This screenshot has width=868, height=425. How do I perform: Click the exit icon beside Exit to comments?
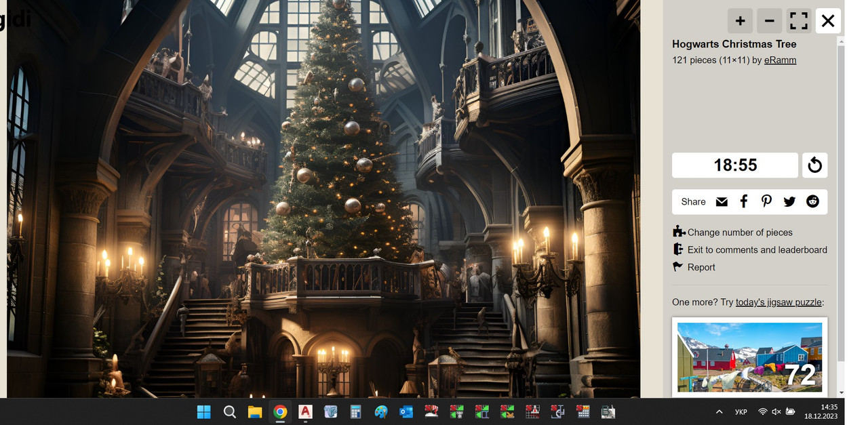[677, 249]
